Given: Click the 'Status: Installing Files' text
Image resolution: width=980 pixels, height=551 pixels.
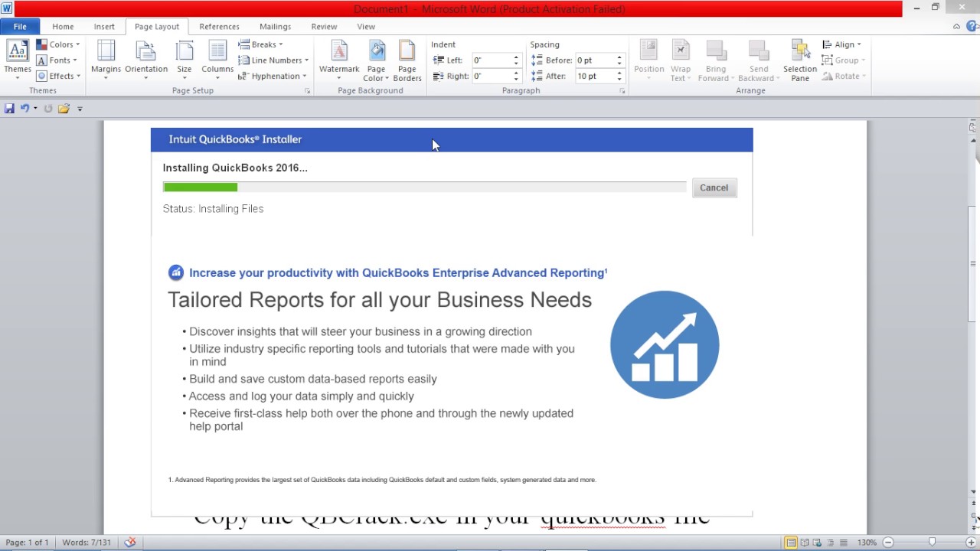Looking at the screenshot, I should point(213,208).
